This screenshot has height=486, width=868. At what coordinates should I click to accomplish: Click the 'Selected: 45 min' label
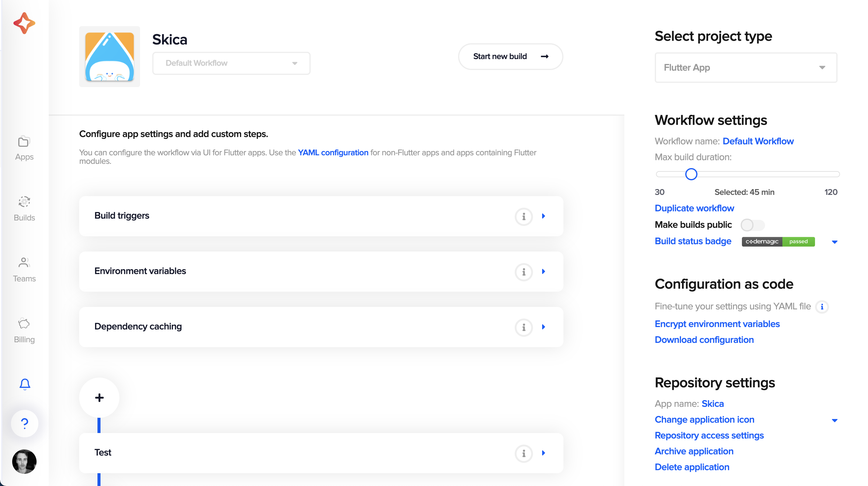(744, 192)
